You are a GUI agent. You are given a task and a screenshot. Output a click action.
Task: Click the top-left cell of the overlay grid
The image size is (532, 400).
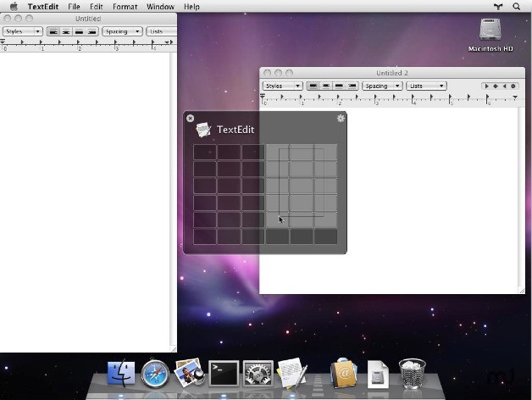[205, 152]
